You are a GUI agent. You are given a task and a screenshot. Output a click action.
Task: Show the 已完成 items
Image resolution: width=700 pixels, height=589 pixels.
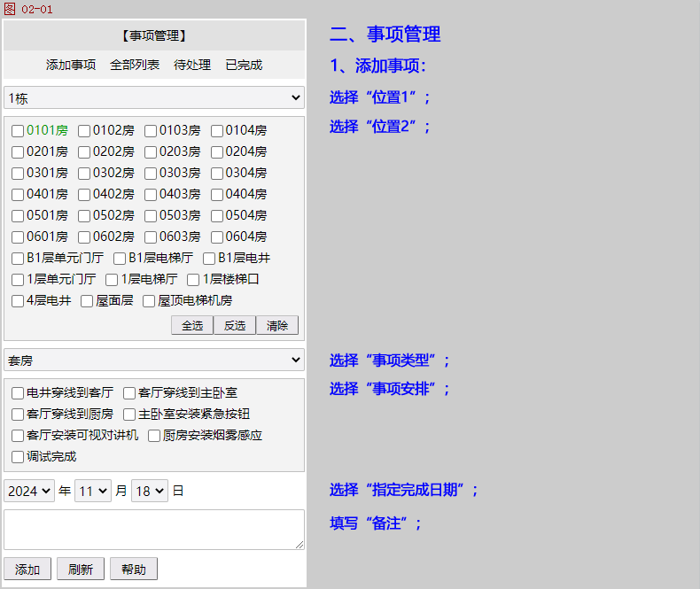[x=244, y=65]
